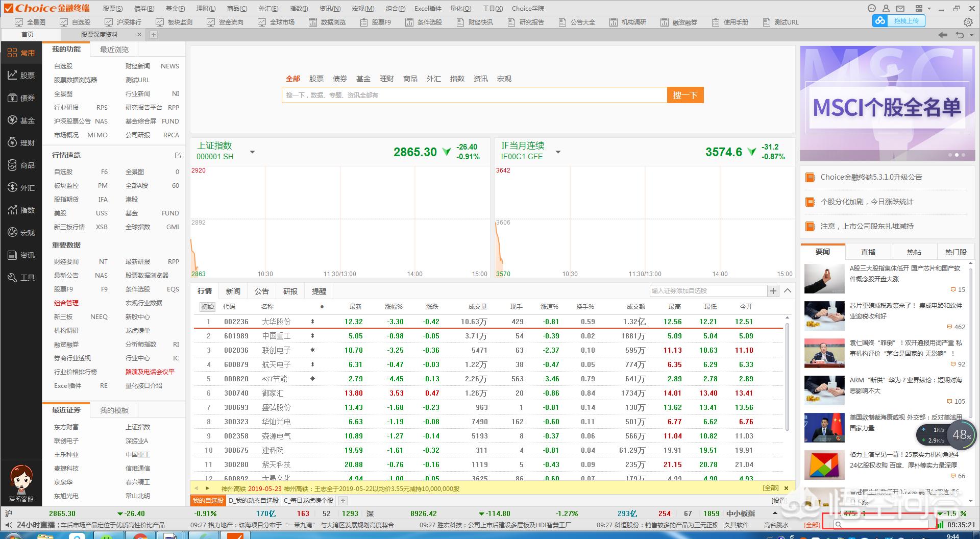Open the 股票(S) menu
Image resolution: width=980 pixels, height=539 pixels.
point(113,8)
